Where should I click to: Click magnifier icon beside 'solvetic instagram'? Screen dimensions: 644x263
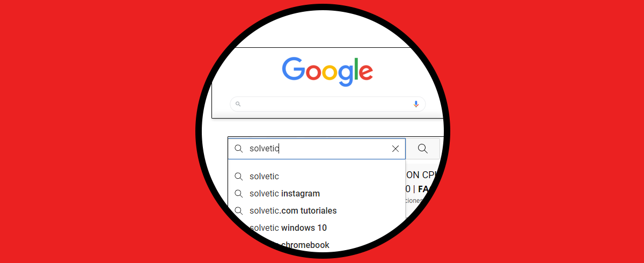pos(238,193)
